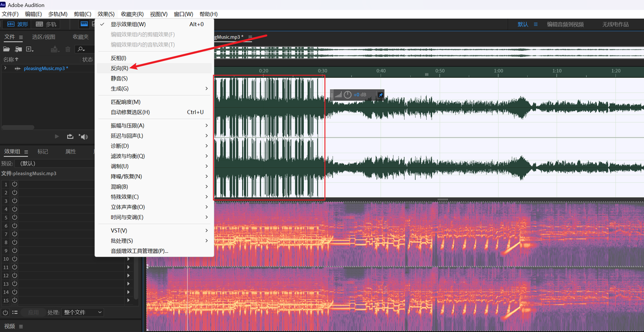
Task: Click the loop playback icon in Files panel
Action: pos(70,137)
